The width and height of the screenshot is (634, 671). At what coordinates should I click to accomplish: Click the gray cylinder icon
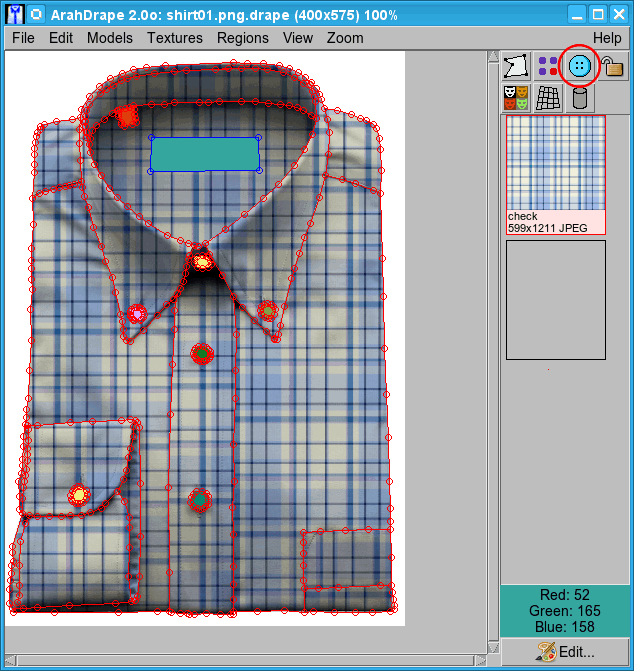(580, 98)
